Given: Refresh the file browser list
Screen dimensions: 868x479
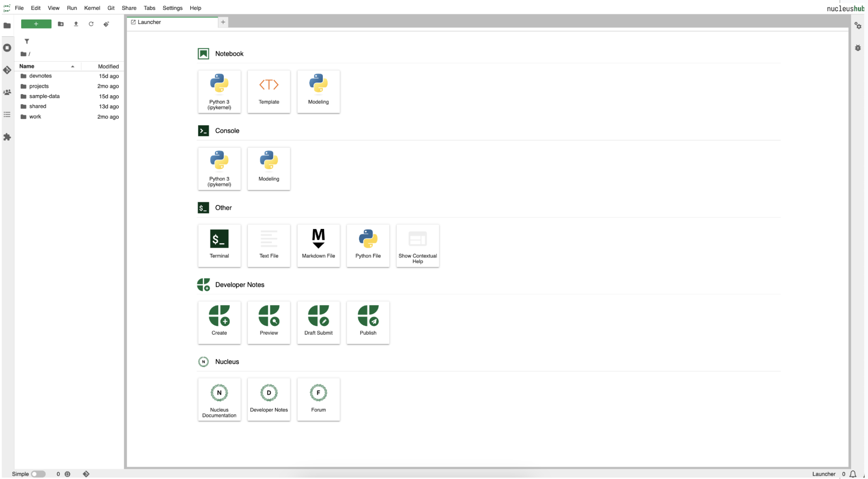Looking at the screenshot, I should click(x=91, y=24).
